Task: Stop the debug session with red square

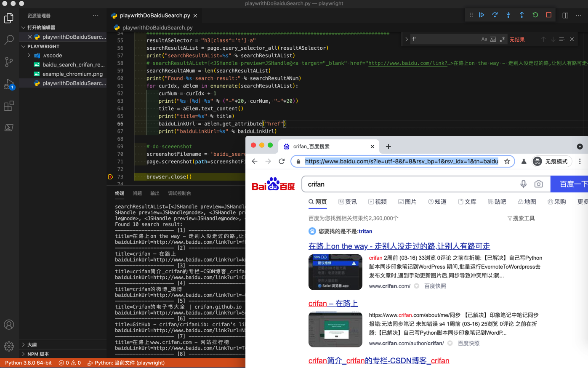Action: (548, 15)
